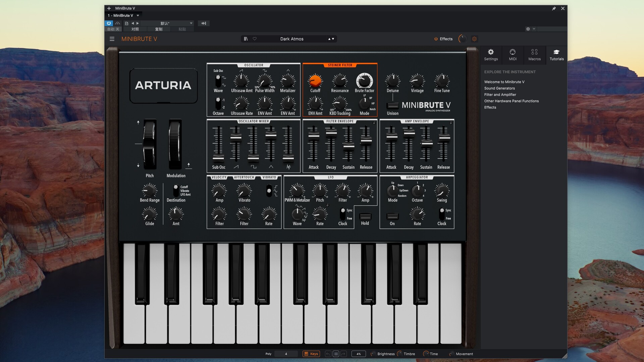This screenshot has width=644, height=362.
Task: Toggle the Effects power button
Action: 436,39
